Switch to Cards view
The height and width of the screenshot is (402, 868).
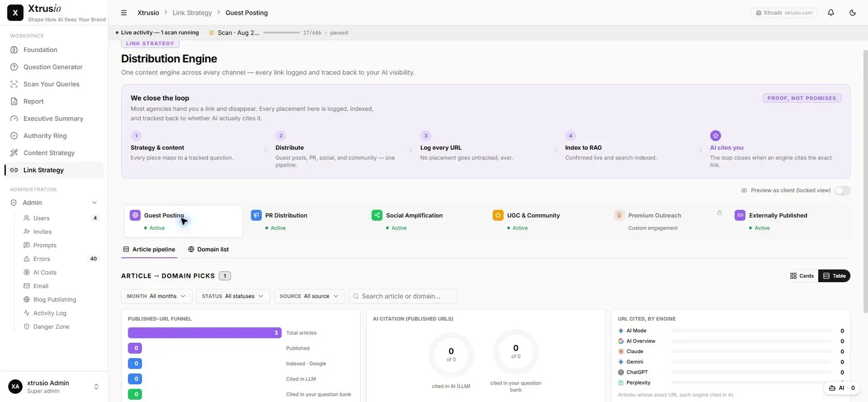(802, 276)
